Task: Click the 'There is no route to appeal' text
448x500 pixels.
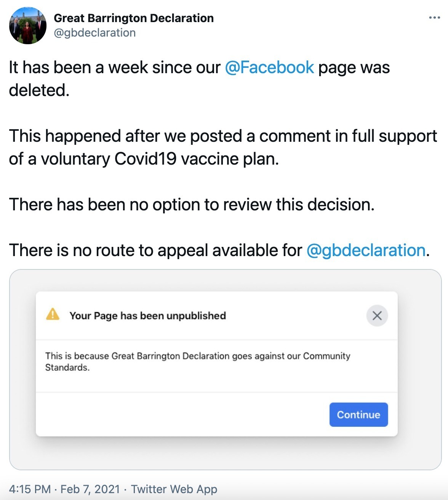Action: pyautogui.click(x=155, y=250)
